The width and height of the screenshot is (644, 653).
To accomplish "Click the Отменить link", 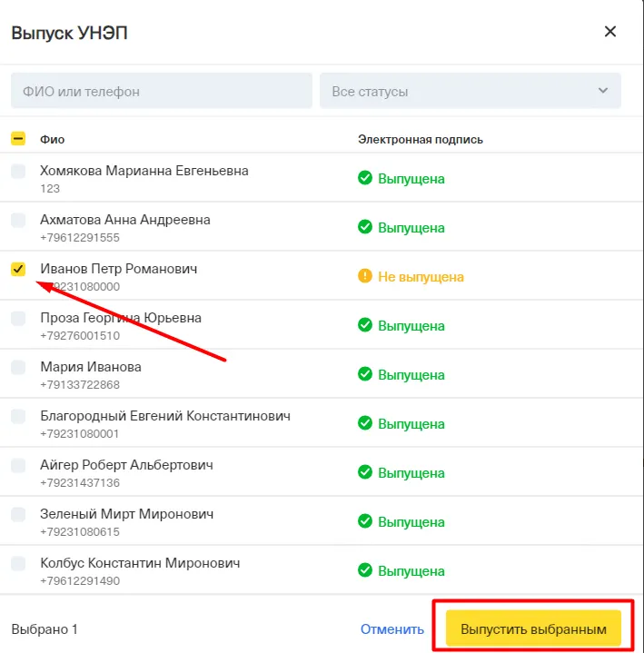I will click(x=391, y=628).
